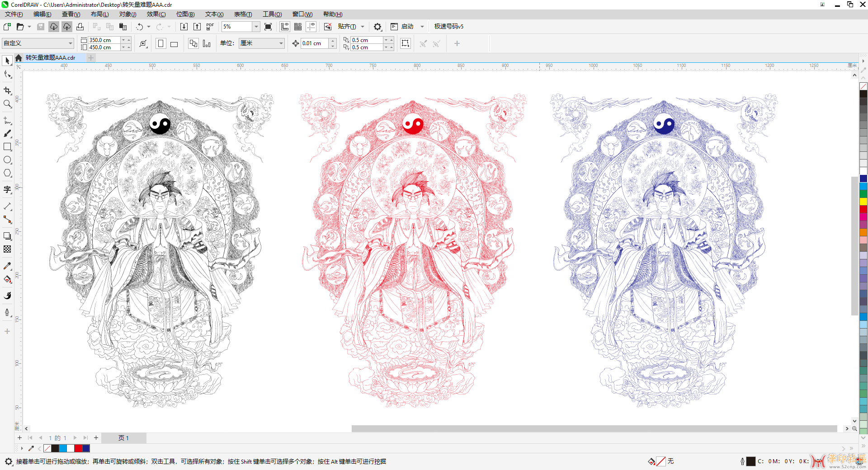Open the Options gear icon
This screenshot has height=470, width=868.
pyautogui.click(x=377, y=27)
